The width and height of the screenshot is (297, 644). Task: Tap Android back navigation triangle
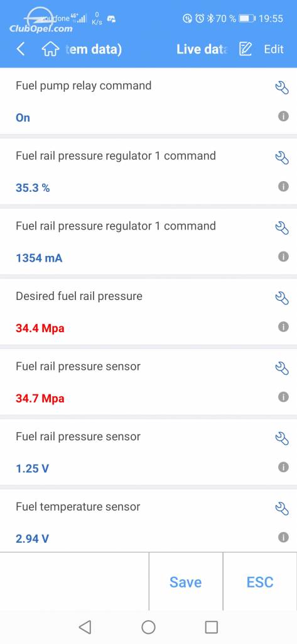pos(85,627)
